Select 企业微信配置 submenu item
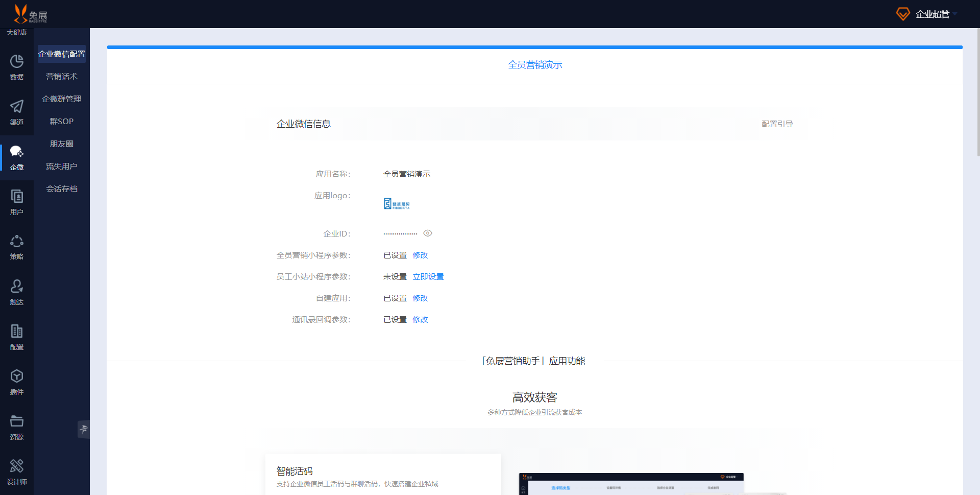The height and width of the screenshot is (495, 980). 62,54
